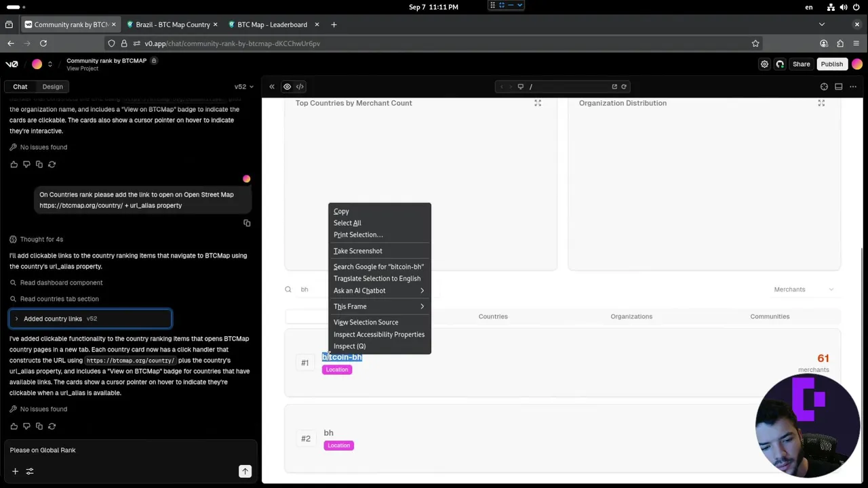
Task: Switch to the Communities tab
Action: pos(770,317)
